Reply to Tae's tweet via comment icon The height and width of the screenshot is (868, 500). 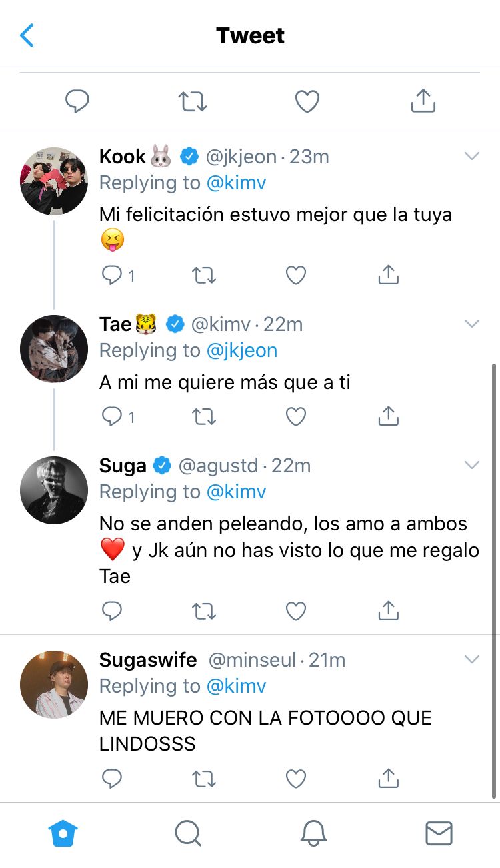[x=111, y=416]
